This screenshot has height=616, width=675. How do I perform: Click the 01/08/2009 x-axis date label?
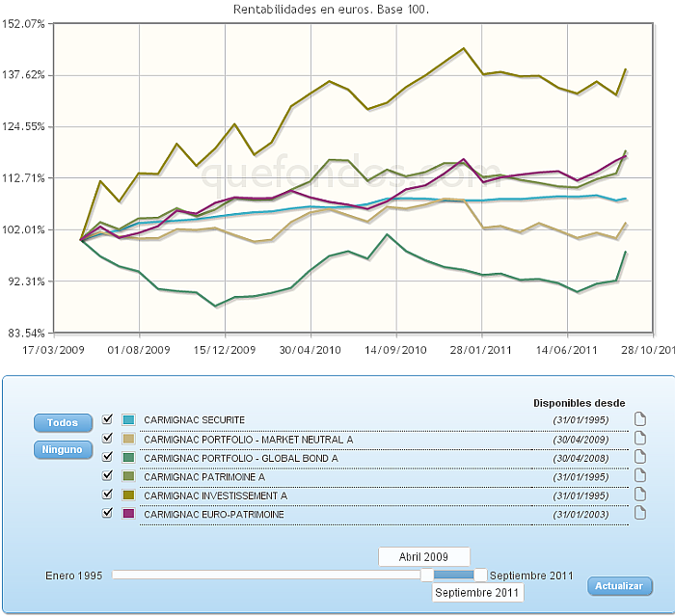click(x=139, y=350)
